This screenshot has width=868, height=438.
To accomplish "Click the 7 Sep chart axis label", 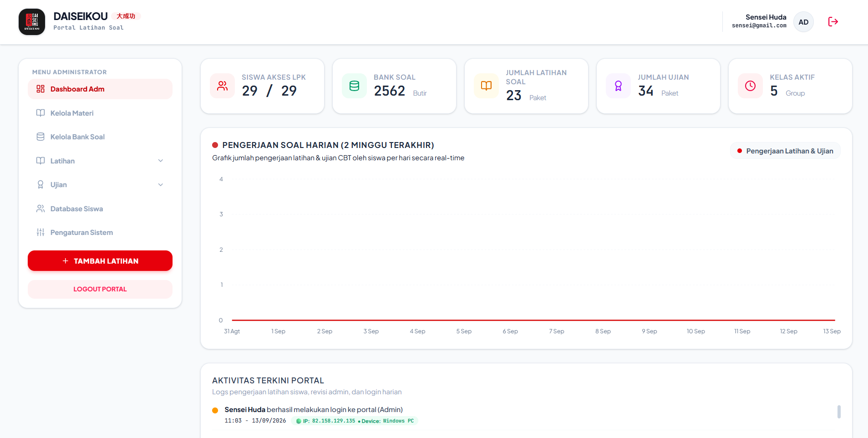I will [x=557, y=331].
